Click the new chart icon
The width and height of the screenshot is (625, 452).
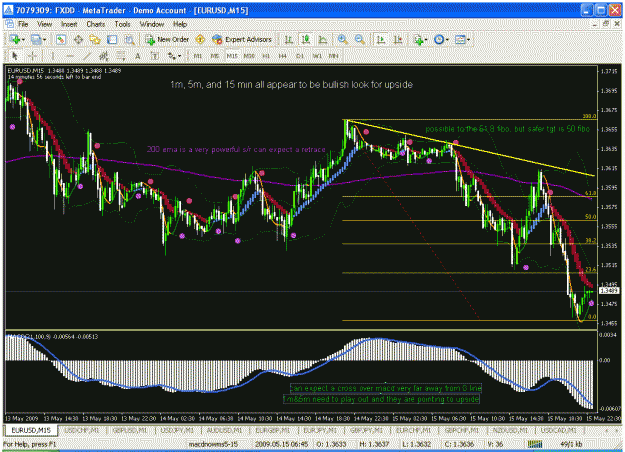point(15,39)
